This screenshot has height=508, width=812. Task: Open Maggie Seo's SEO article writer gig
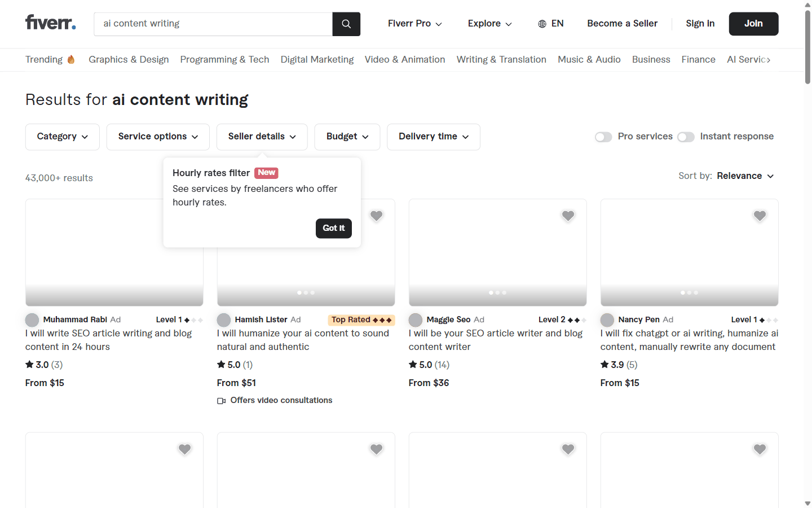(496, 340)
